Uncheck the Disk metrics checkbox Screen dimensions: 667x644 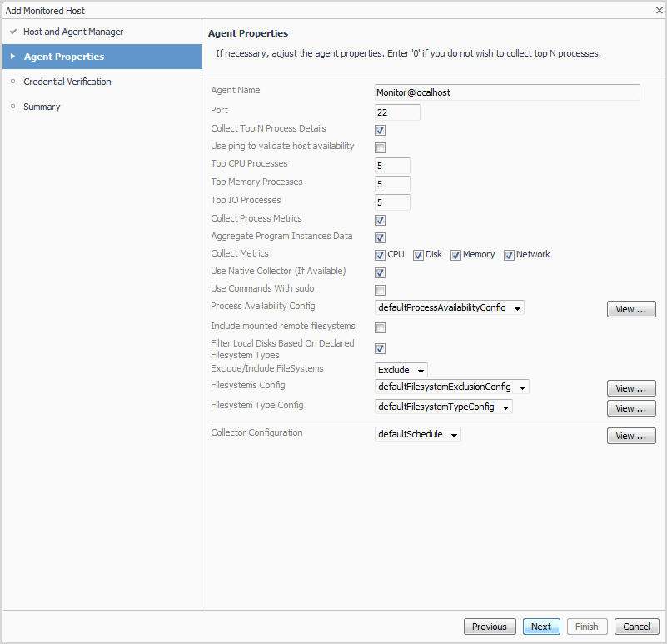(x=418, y=255)
